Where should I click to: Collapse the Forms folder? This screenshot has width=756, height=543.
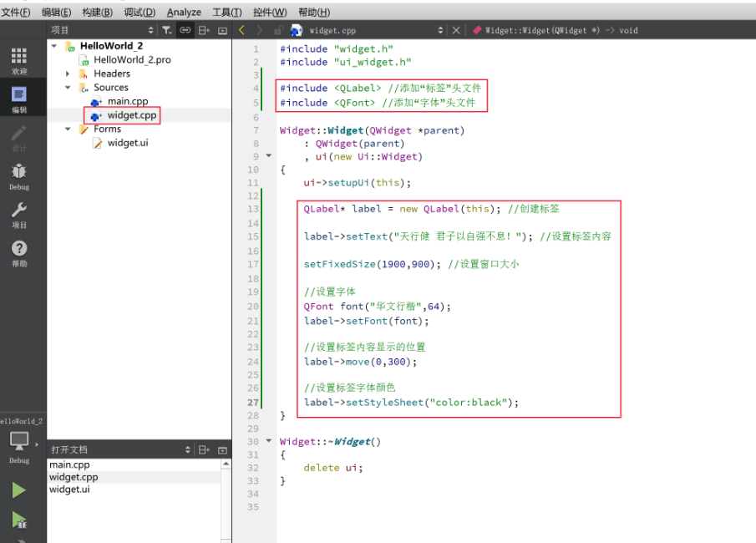68,129
